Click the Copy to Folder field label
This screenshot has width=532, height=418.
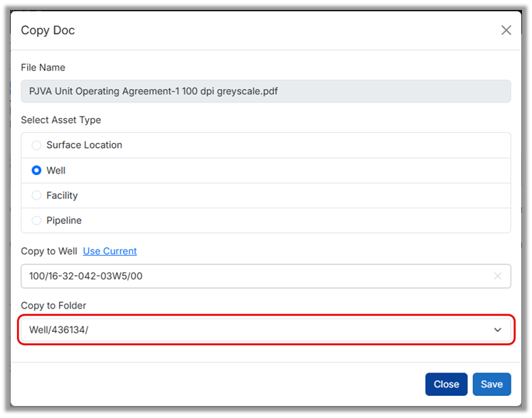tap(53, 305)
